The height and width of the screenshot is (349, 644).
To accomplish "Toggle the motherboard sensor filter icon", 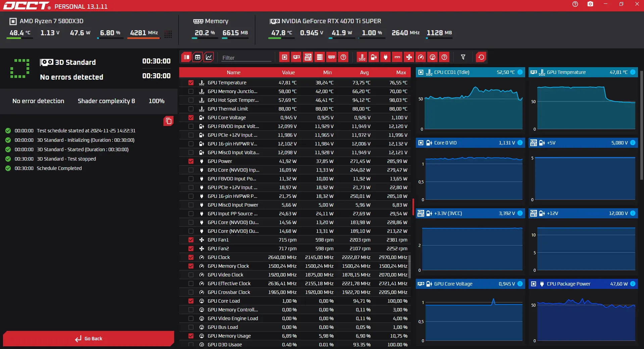I will [308, 57].
